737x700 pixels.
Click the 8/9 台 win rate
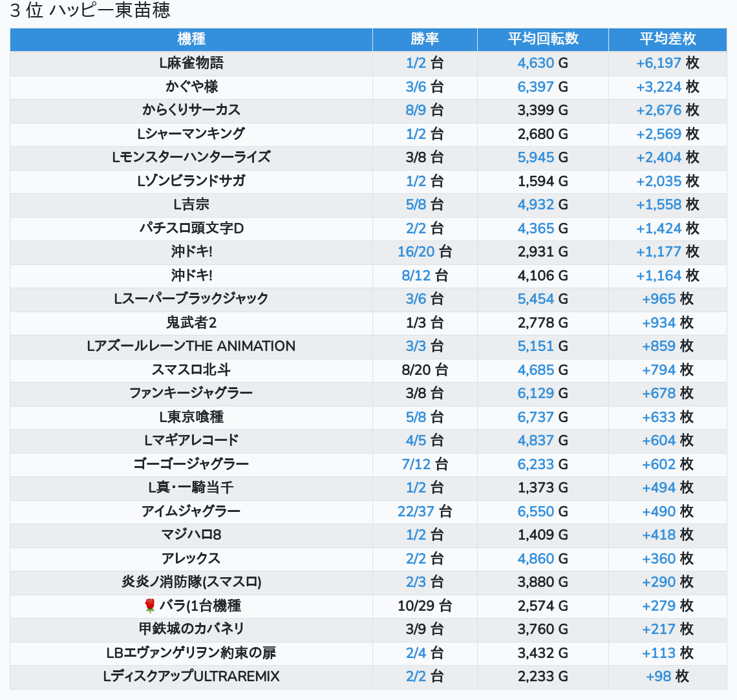(425, 110)
